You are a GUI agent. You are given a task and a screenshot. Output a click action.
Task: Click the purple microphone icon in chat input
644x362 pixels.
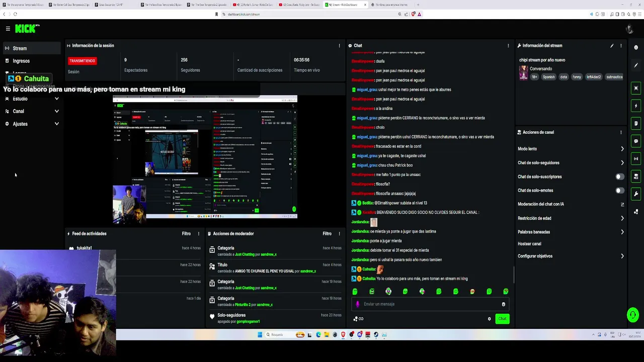coord(358,304)
